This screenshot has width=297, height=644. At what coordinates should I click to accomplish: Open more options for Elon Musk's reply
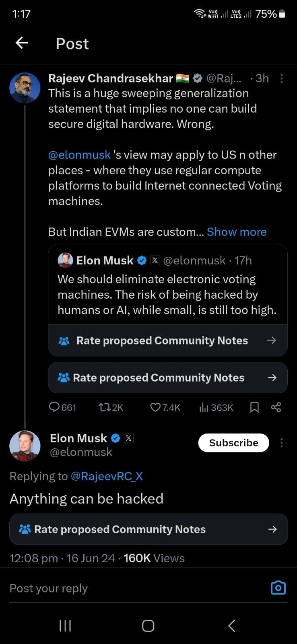pos(281,443)
